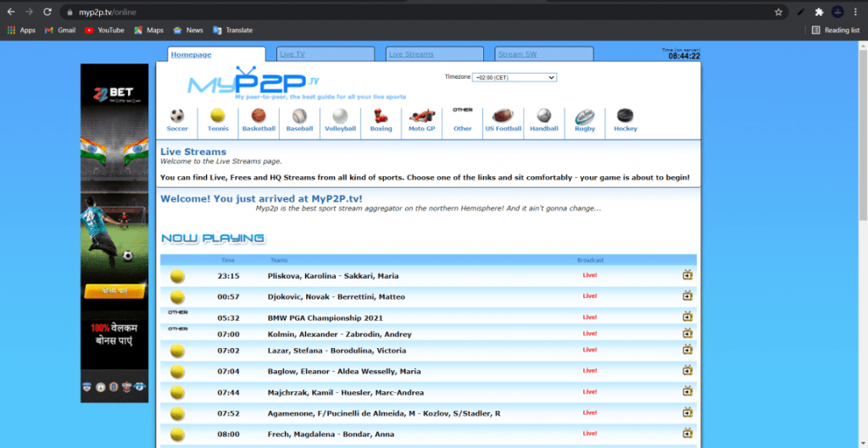The width and height of the screenshot is (868, 448).
Task: Open the Volleyball category icon
Action: pyautogui.click(x=340, y=116)
